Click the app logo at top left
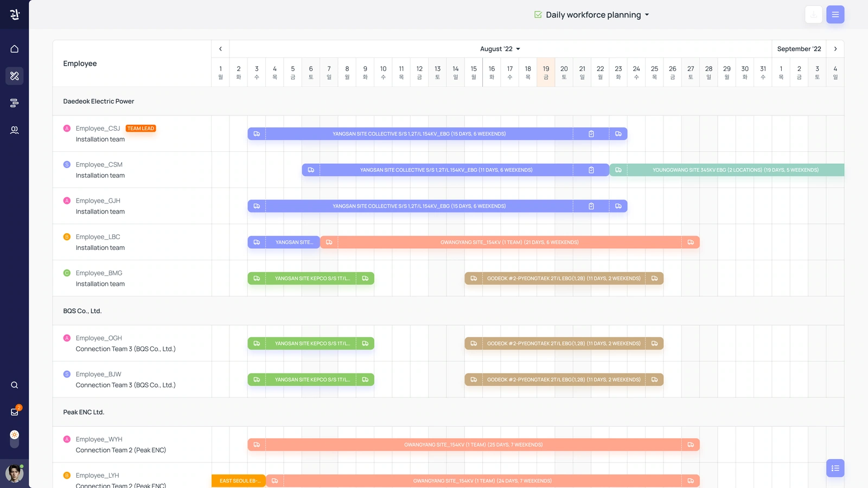Viewport: 868px width, 488px height. (x=15, y=15)
